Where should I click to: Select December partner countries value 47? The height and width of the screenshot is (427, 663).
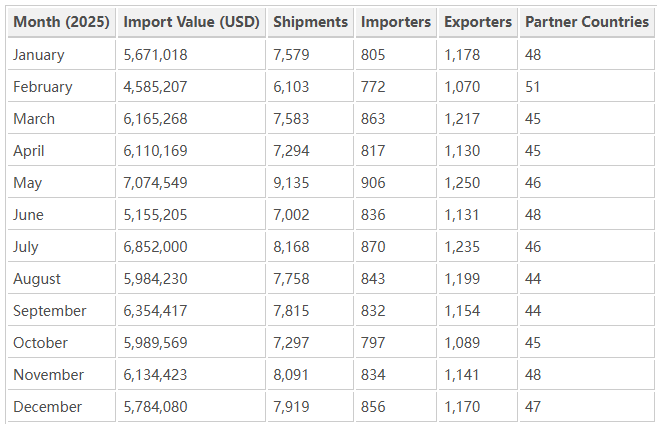(533, 407)
